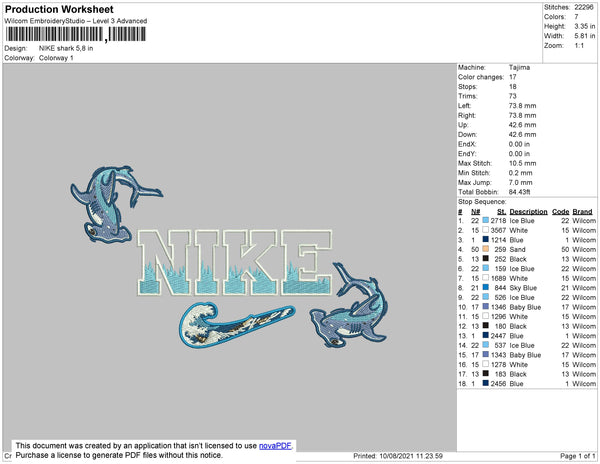Screen dimensions: 600x464
Task: Click 'Sand' description in stop 4
Action: point(517,249)
